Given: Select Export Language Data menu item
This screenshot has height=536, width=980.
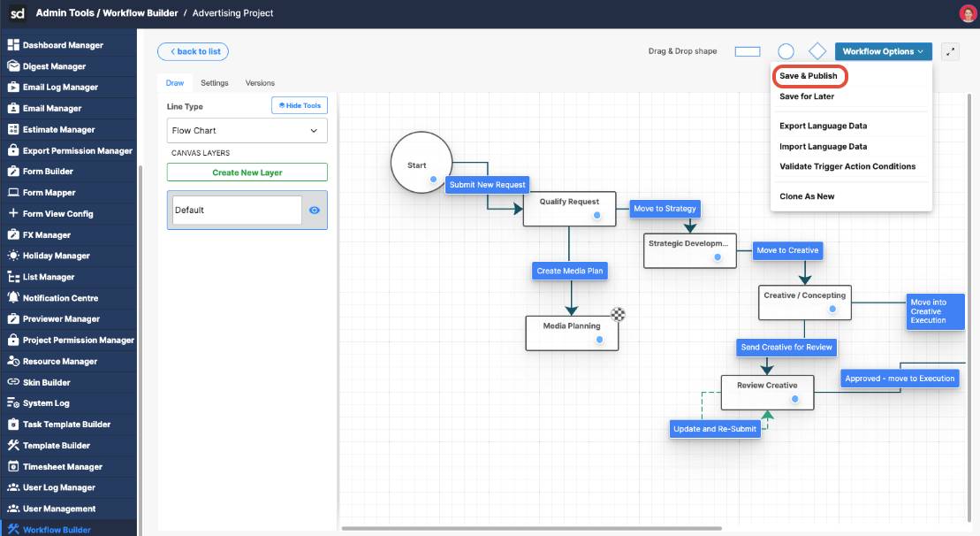Looking at the screenshot, I should 823,126.
